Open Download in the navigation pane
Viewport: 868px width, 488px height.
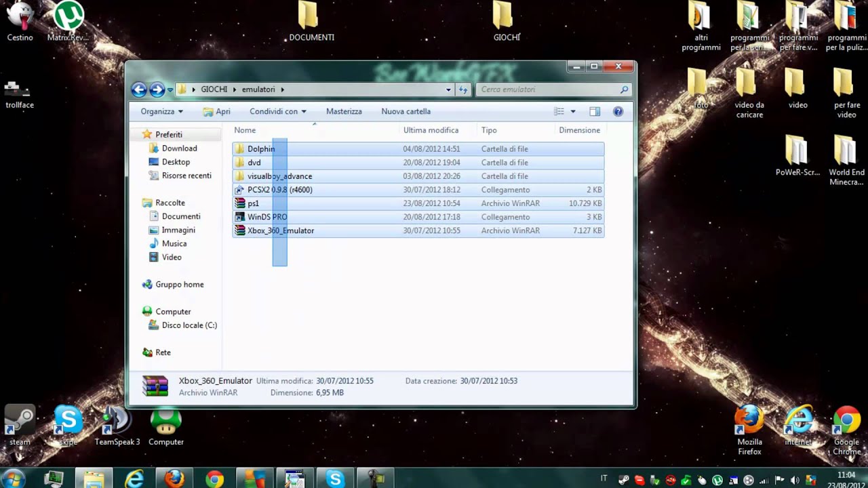coord(179,148)
